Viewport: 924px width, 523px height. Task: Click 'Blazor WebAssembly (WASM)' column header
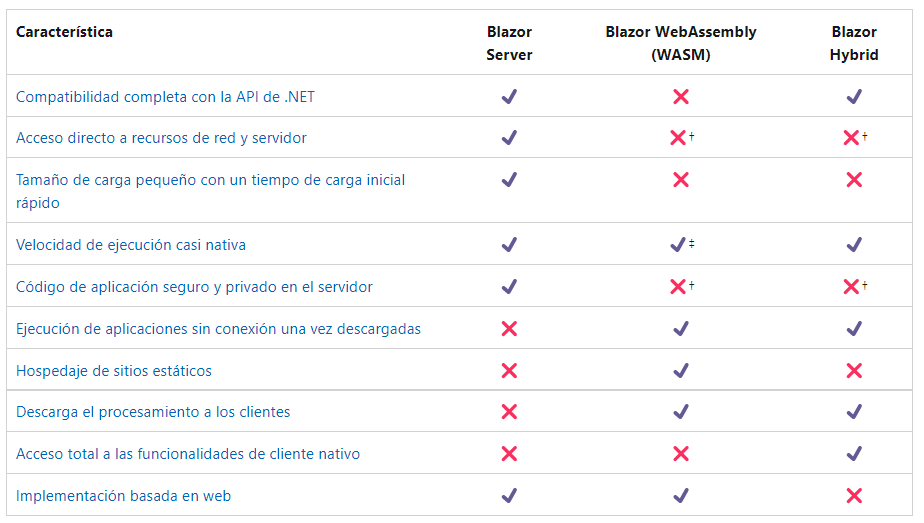pos(681,43)
